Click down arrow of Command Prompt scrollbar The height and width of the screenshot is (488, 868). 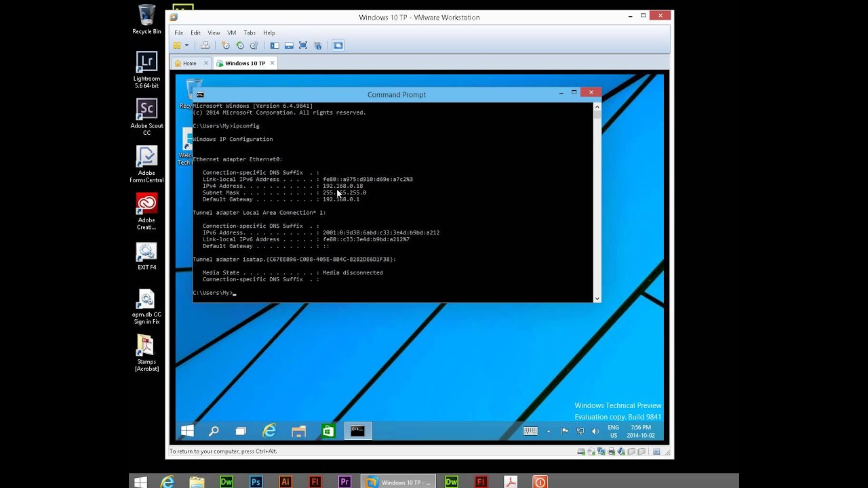pos(597,298)
